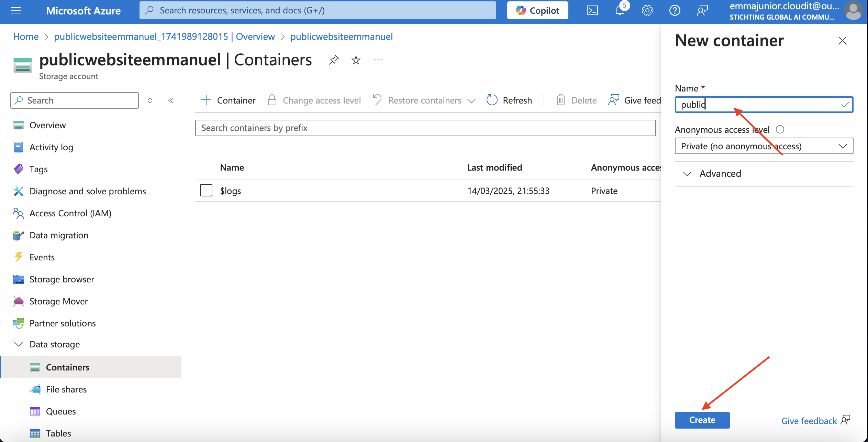Click Give feedback link in panel

coord(815,421)
